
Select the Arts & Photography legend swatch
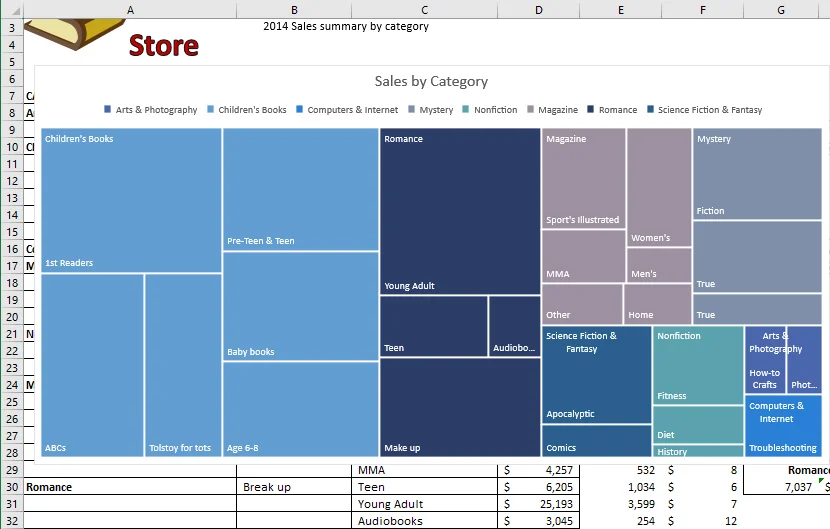pyautogui.click(x=107, y=109)
